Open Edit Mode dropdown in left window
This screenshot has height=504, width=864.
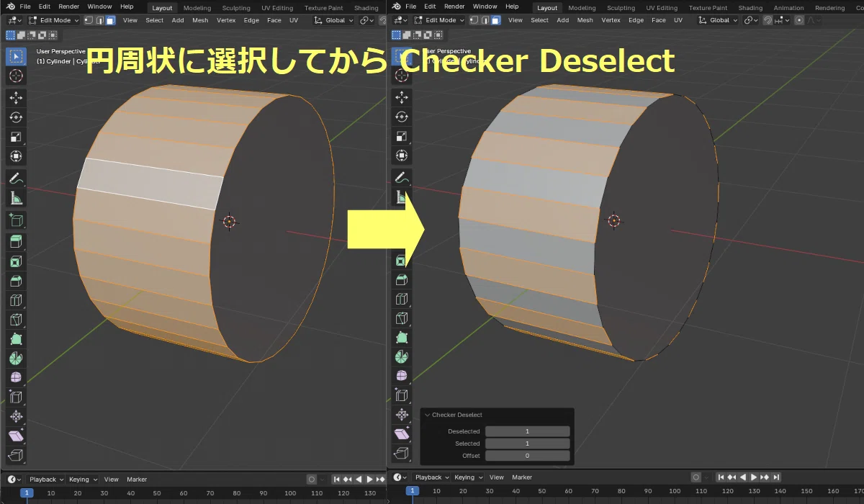54,20
